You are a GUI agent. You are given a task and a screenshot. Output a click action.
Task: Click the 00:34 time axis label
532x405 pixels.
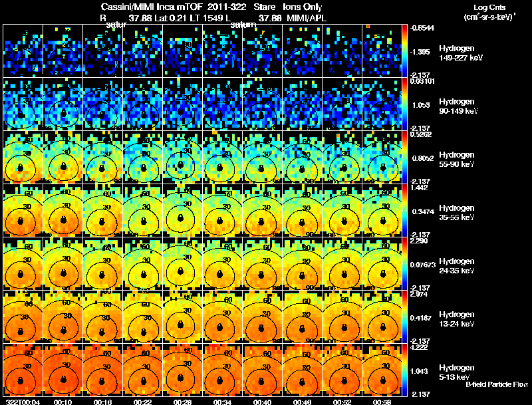223,402
